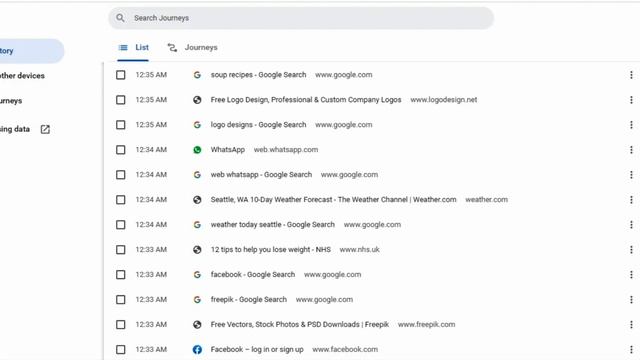Click Google favicon of facebook search entry
The height and width of the screenshot is (360, 640).
197,275
